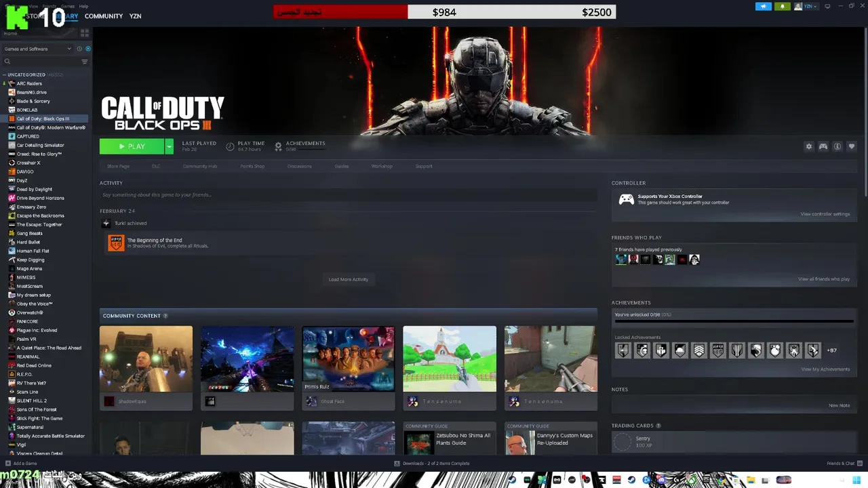Viewport: 868px width, 488px height.
Task: Open View all friends who play link
Action: tap(824, 279)
